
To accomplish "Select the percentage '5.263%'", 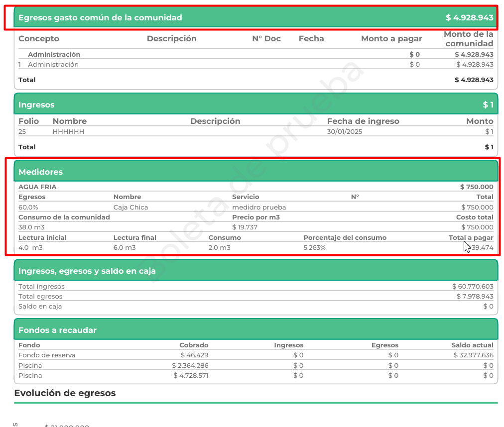I will (314, 248).
